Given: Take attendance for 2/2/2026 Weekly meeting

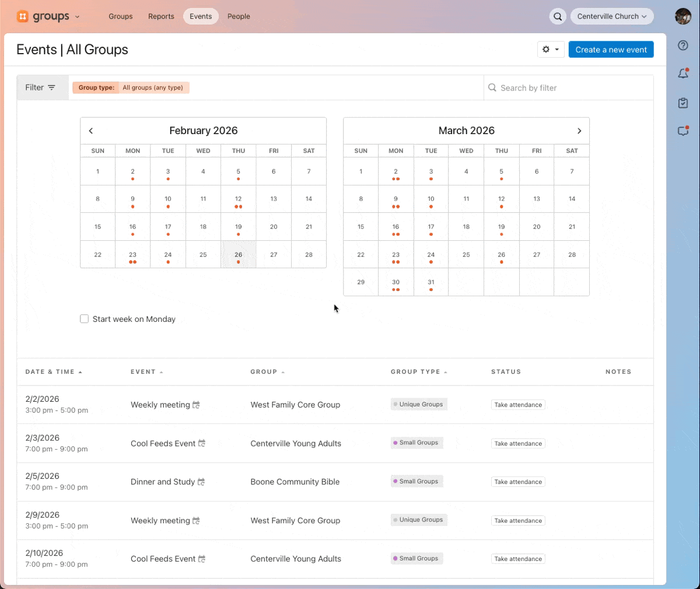Looking at the screenshot, I should click(x=518, y=405).
